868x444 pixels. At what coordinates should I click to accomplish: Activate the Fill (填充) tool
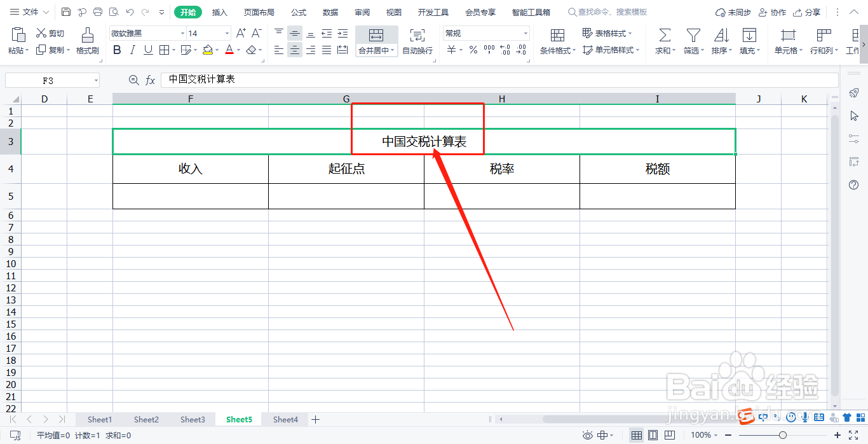[749, 39]
